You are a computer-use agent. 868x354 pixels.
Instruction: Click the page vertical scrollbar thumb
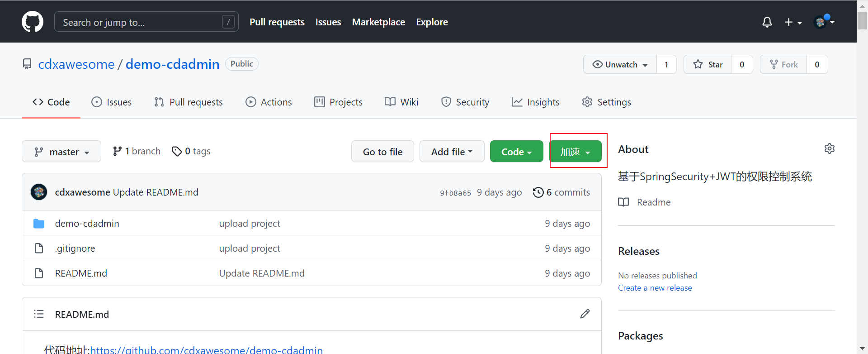click(x=862, y=20)
